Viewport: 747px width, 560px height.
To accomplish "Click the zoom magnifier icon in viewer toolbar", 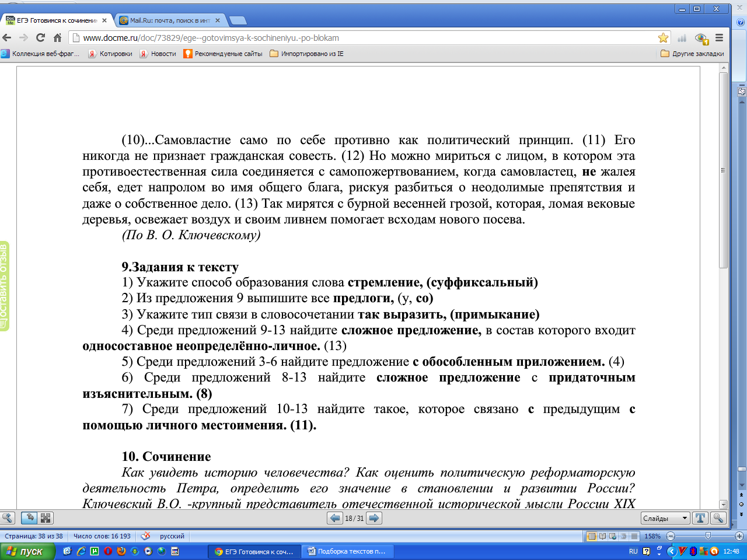I will click(8, 518).
